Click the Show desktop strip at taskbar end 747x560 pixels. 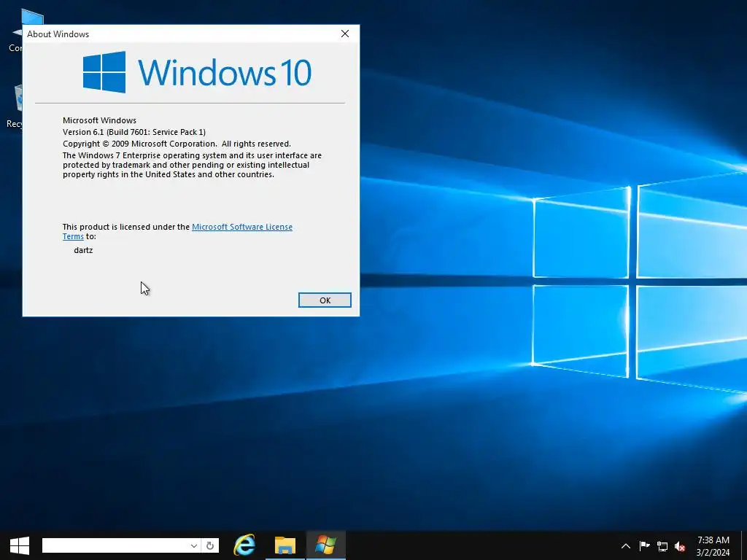pos(744,545)
